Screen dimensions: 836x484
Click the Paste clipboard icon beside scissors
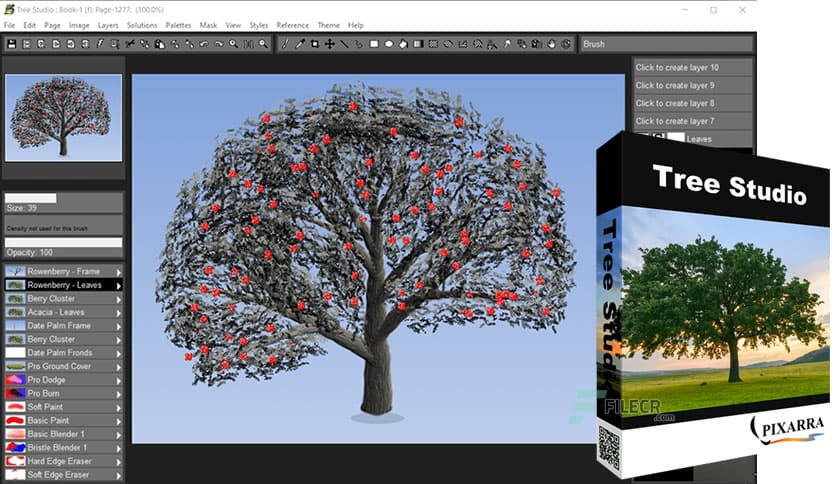tap(159, 44)
